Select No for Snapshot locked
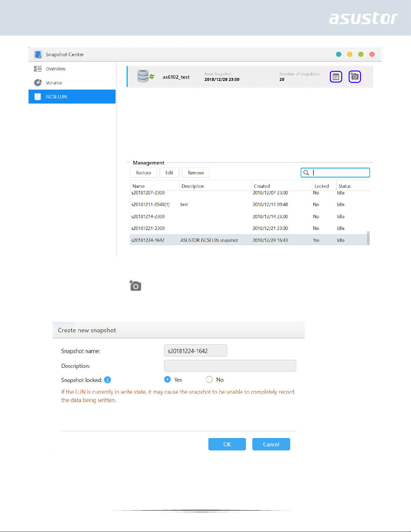This screenshot has height=532, width=411. [x=209, y=379]
